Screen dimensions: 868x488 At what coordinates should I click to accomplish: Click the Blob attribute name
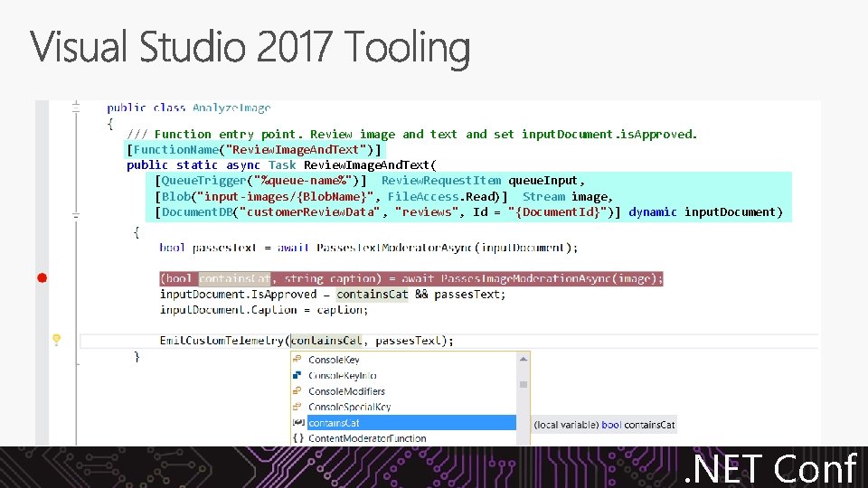point(176,196)
